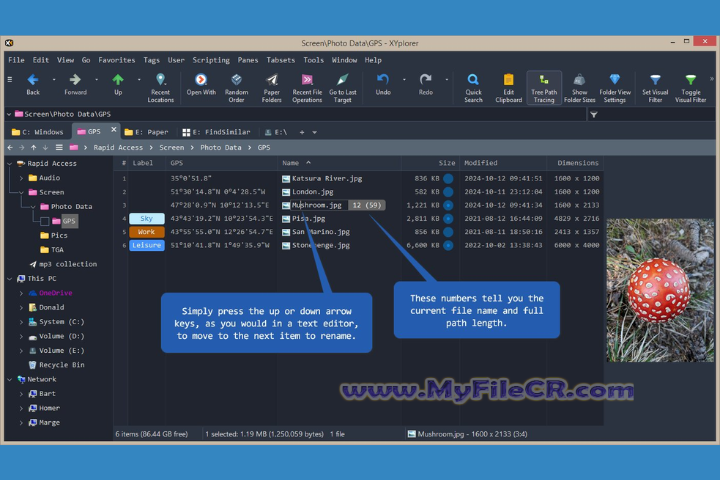This screenshot has width=720, height=480.
Task: Switch to the E: Paper tab
Action: pos(146,132)
